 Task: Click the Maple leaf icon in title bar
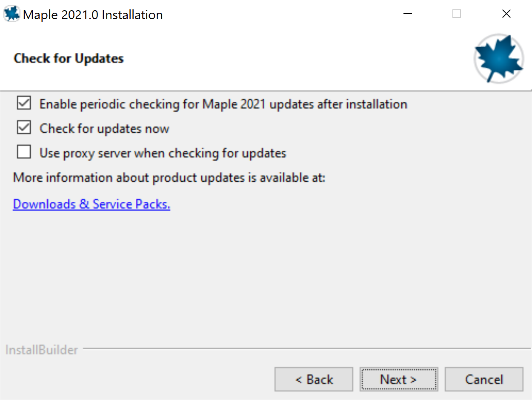click(12, 14)
